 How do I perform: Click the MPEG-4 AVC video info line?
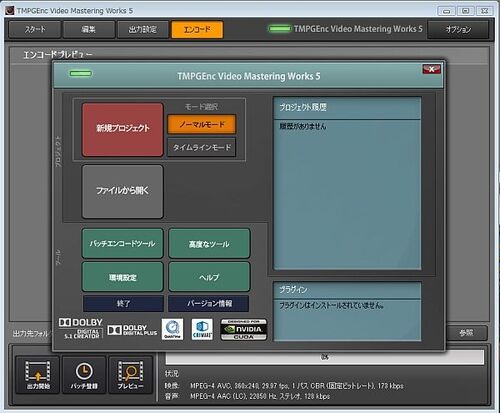click(297, 386)
